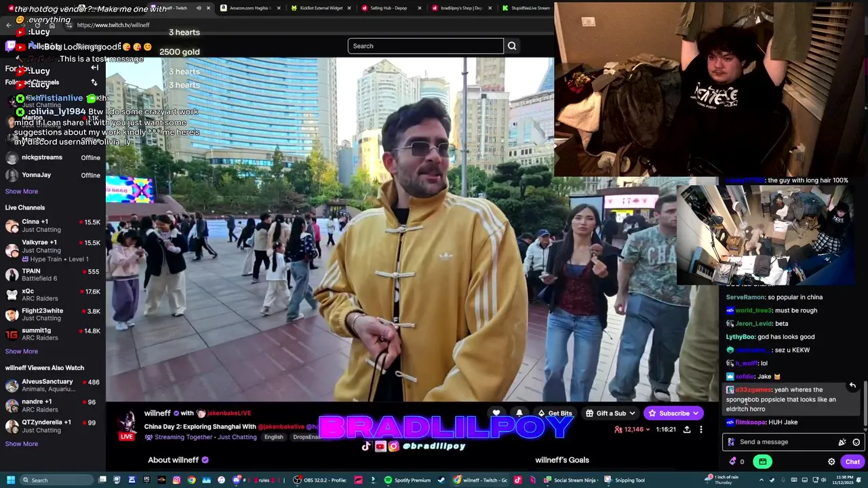Open the Epic Games taskbar icon

tap(146, 480)
